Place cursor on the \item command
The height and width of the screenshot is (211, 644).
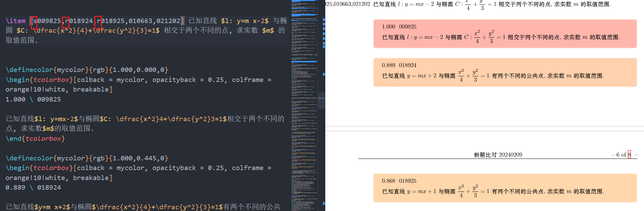(15, 21)
